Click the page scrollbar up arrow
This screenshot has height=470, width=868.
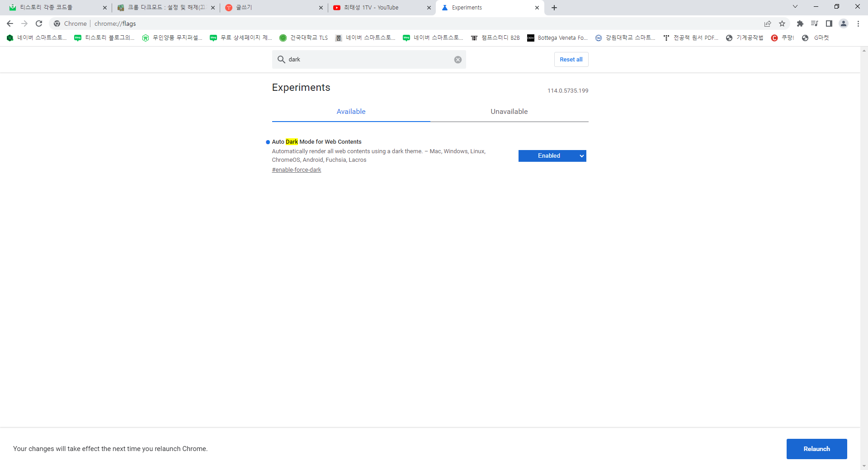point(864,50)
